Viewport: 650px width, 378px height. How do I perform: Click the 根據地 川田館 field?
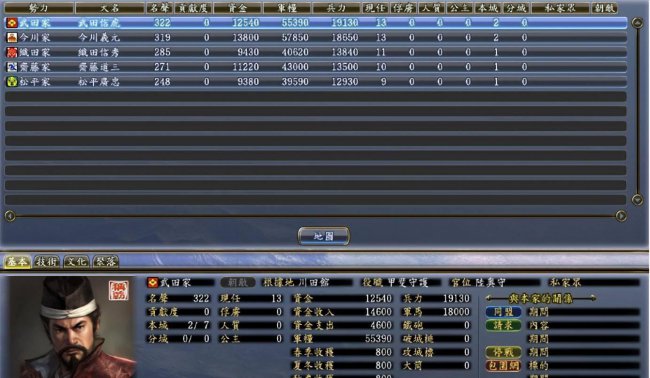308,283
